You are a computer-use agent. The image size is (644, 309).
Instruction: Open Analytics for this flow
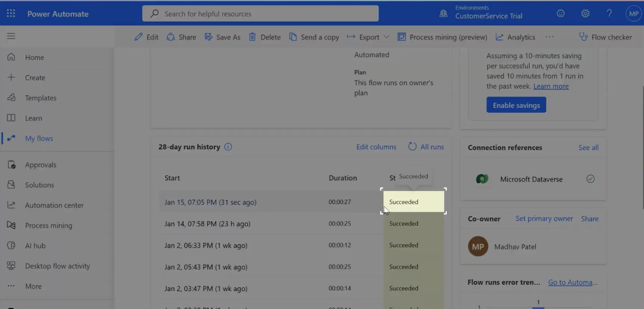click(x=515, y=37)
